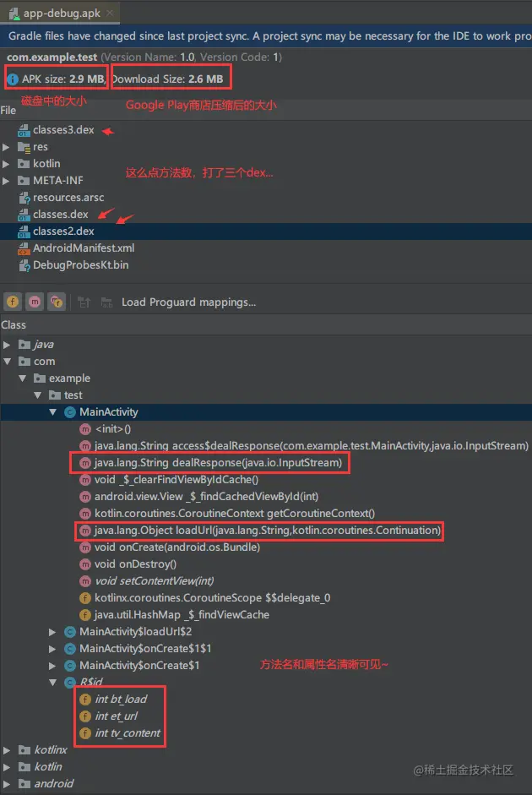
Task: Select the <init>() method
Action: point(113,429)
